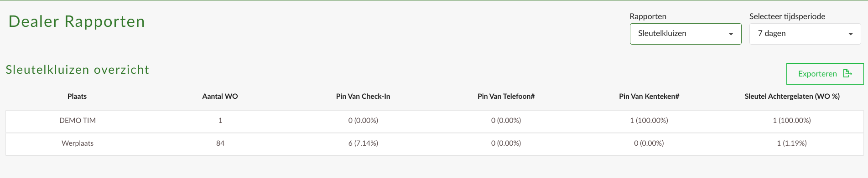Sort by the Plaats column header
The height and width of the screenshot is (178, 868).
point(77,97)
